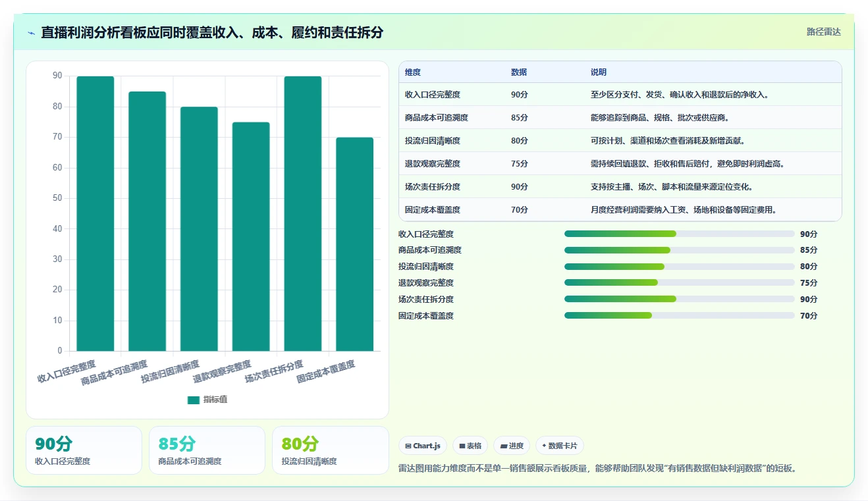Click the 退款观察完整度 progress bar

tap(679, 282)
